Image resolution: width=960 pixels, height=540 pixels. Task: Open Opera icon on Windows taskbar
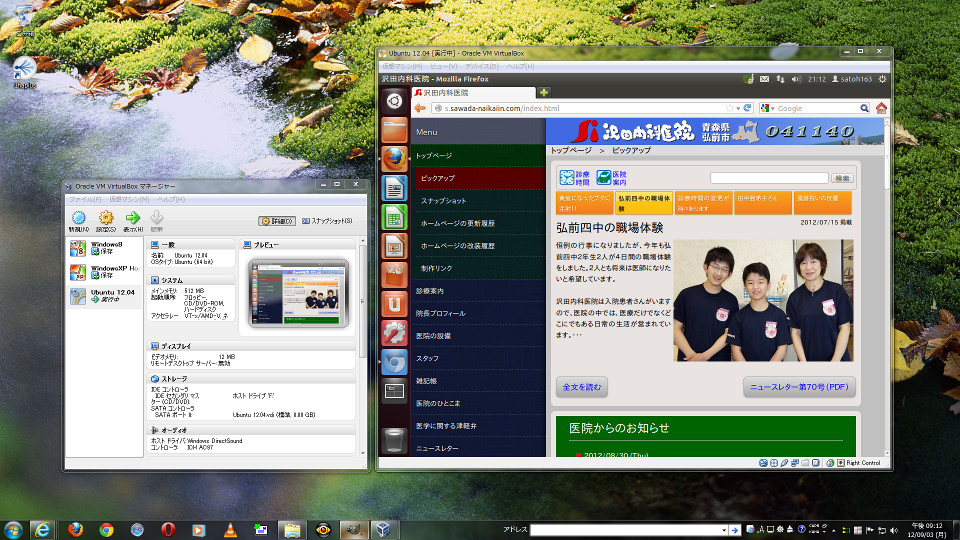click(168, 530)
